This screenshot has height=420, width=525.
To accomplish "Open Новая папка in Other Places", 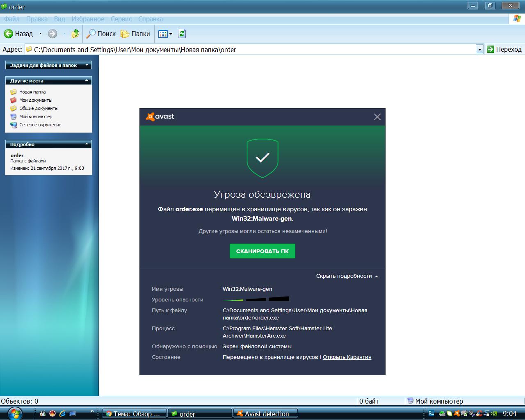I will 32,92.
